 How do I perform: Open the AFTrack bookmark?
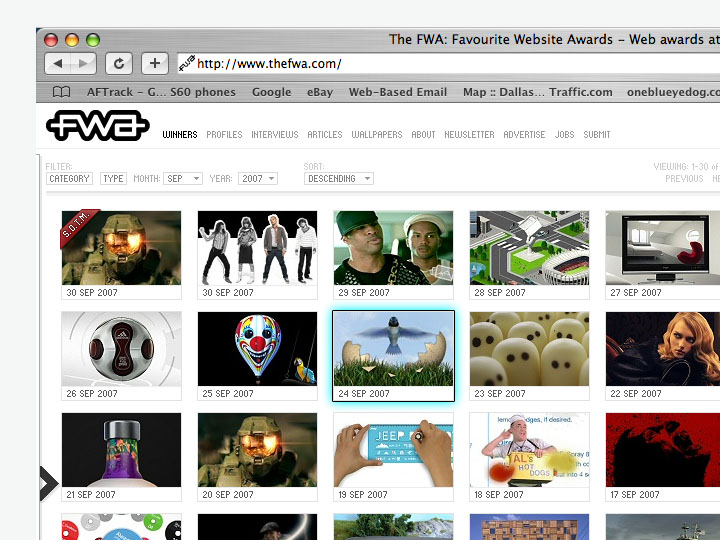click(x=161, y=92)
